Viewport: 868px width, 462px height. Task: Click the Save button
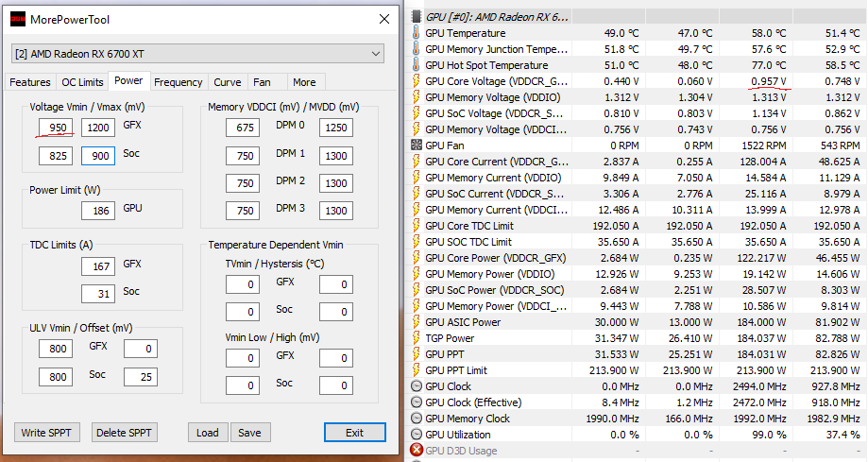(249, 433)
